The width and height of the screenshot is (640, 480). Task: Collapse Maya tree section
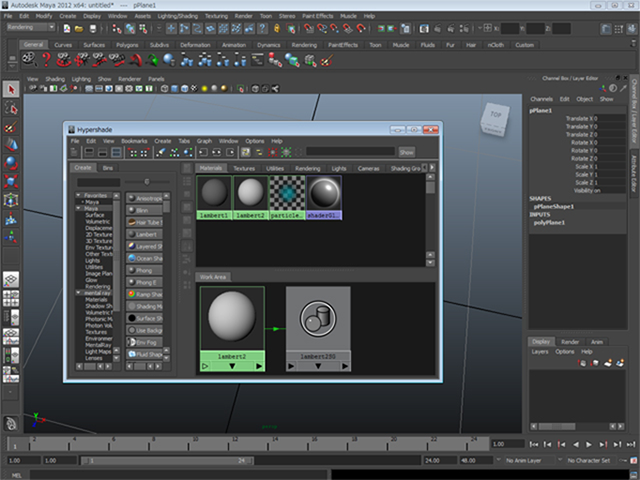tap(78, 208)
